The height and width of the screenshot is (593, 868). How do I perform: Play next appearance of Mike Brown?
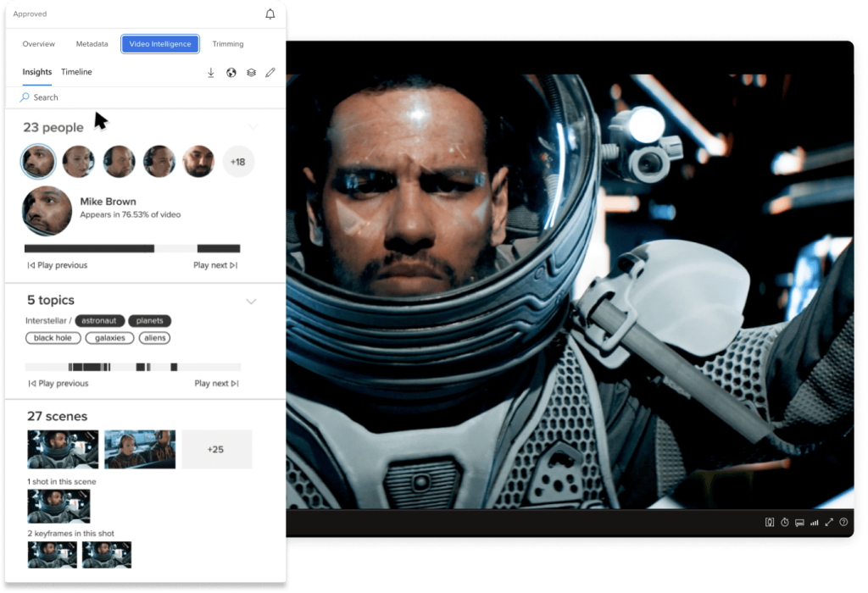215,265
